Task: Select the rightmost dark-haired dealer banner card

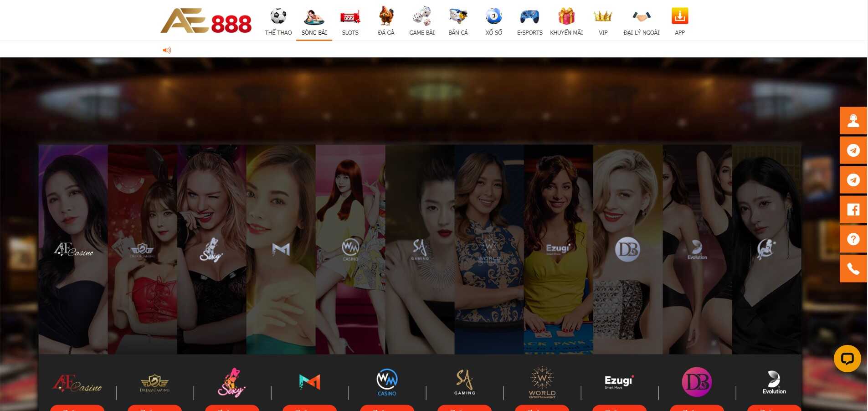Action: point(767,249)
